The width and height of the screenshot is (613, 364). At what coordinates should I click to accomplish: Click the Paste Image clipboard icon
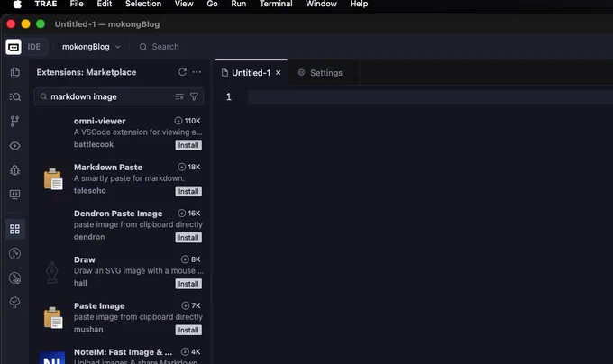pyautogui.click(x=53, y=317)
